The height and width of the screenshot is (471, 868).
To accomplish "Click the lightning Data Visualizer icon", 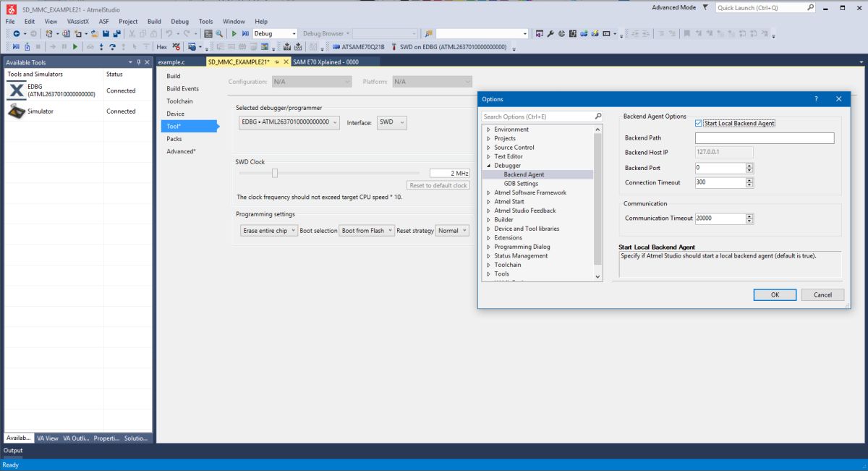I will coord(595,33).
